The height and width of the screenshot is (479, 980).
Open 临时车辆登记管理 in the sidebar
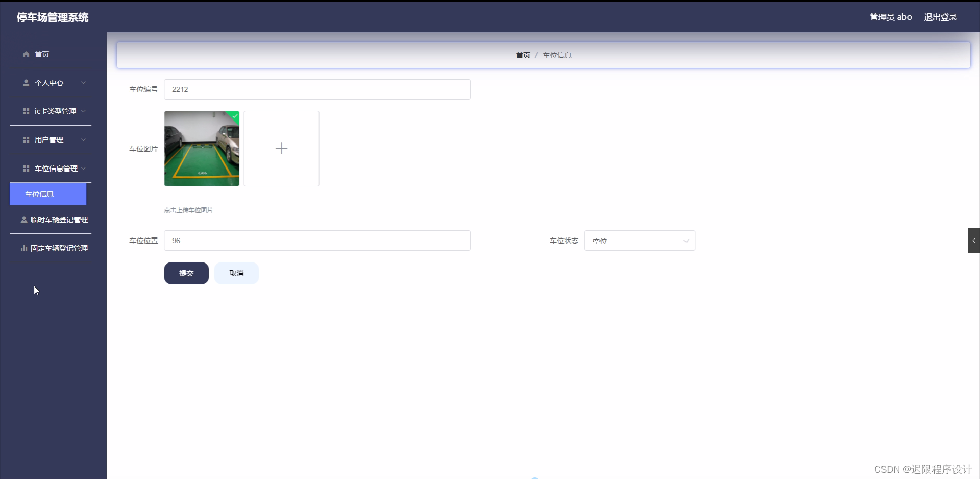[51, 220]
